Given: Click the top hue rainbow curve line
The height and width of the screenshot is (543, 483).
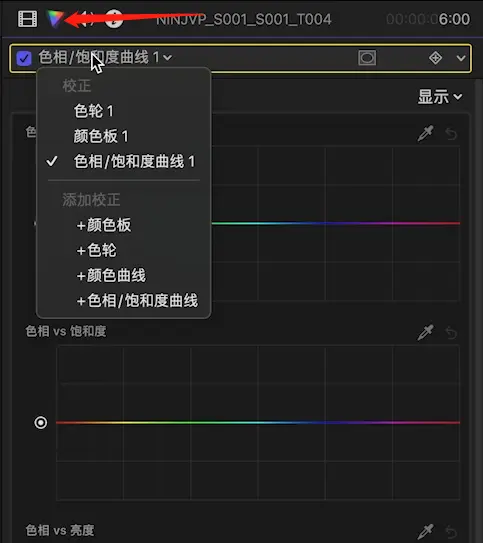Looking at the screenshot, I should pyautogui.click(x=336, y=223).
